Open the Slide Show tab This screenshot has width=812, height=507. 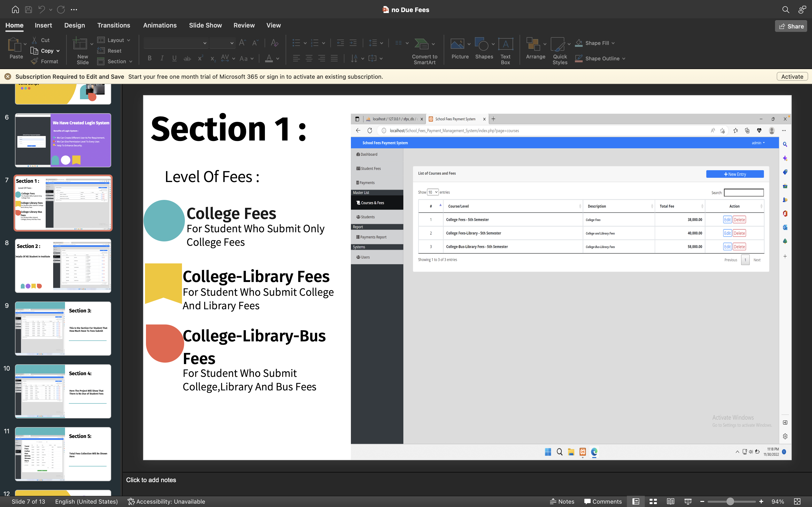[x=205, y=25]
